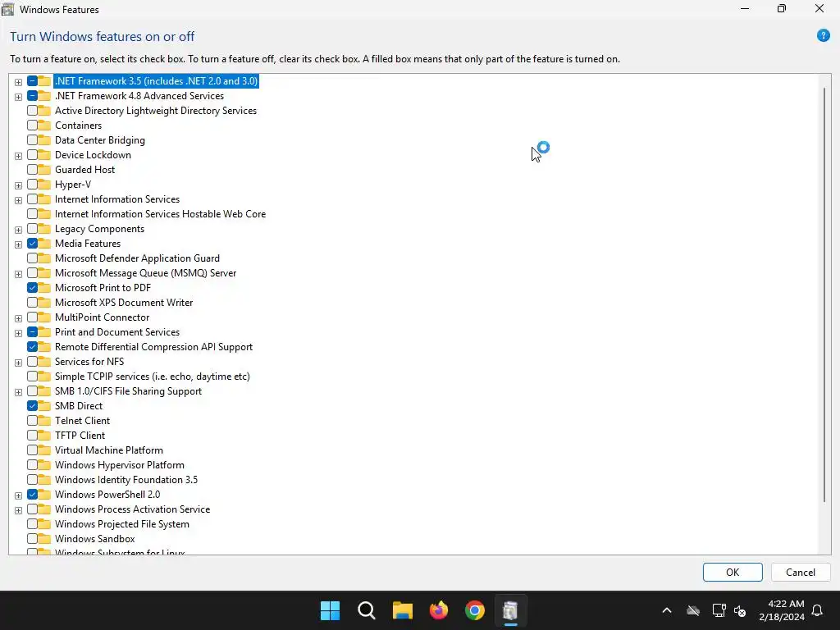
Task: Open Firefox from the taskbar
Action: point(439,610)
